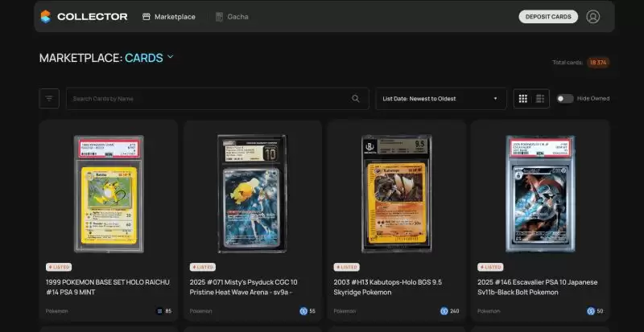
Task: Click the Listed badge on Escavalier card
Action: pos(490,267)
